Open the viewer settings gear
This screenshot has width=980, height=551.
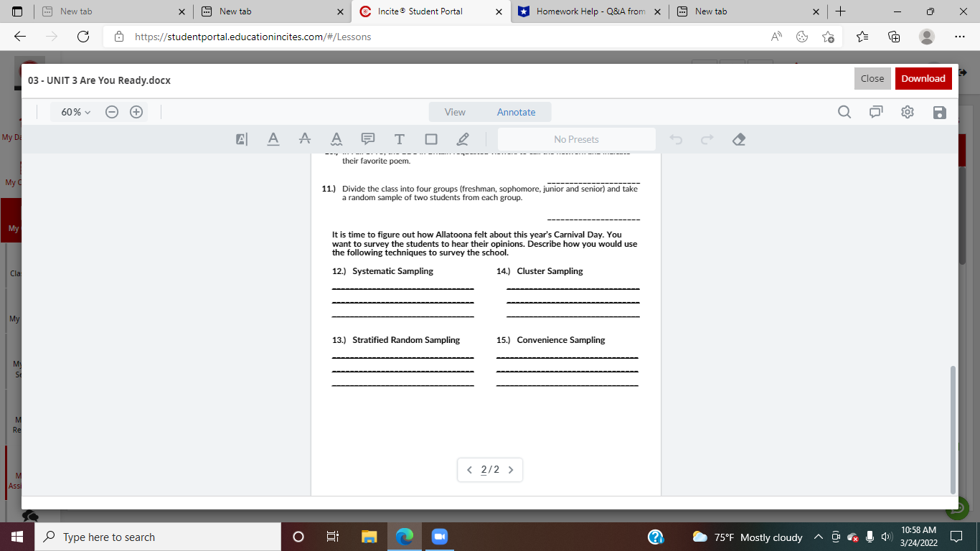[x=908, y=112]
